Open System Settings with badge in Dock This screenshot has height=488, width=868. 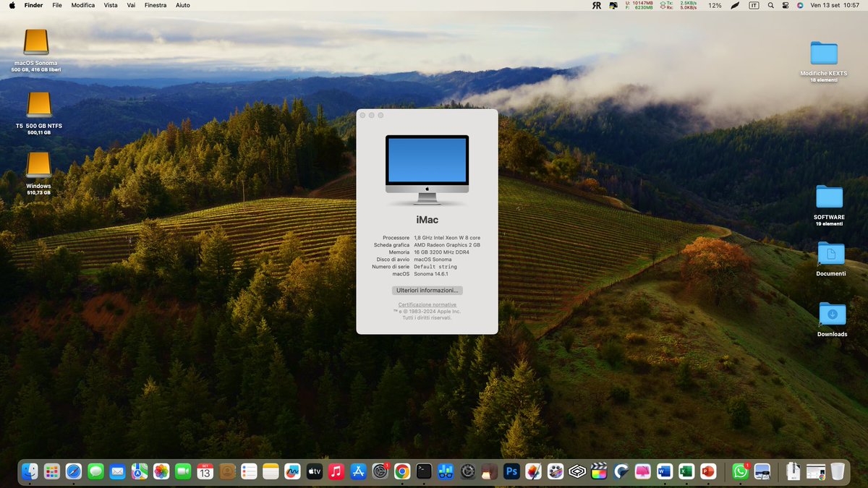pos(380,471)
